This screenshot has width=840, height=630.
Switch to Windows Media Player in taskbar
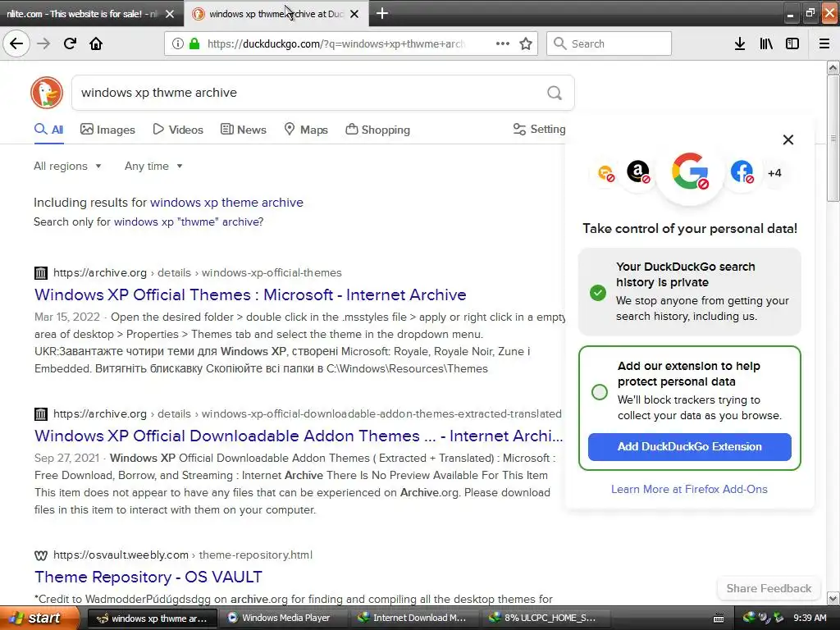coord(285,618)
